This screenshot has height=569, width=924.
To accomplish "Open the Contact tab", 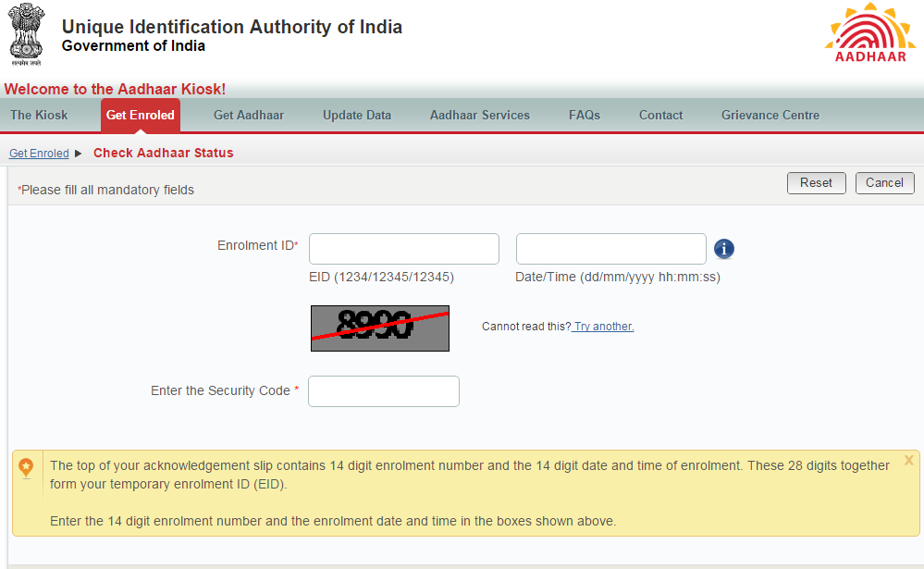I will 660,115.
